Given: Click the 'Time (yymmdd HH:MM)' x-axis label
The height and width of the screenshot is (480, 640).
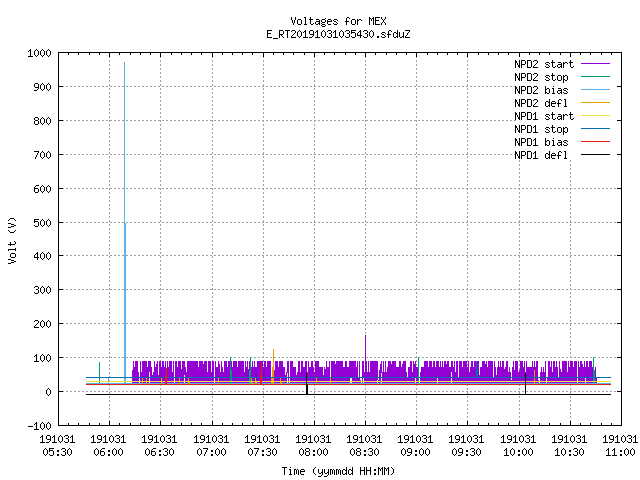Looking at the screenshot, I should (x=338, y=471).
